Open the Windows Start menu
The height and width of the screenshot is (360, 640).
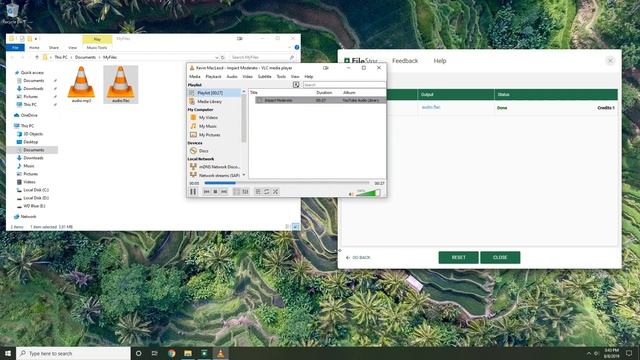pos(8,353)
